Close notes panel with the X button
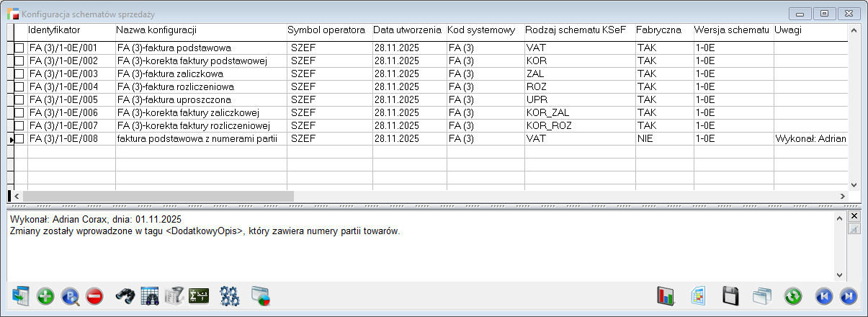868x317 pixels. [x=855, y=216]
